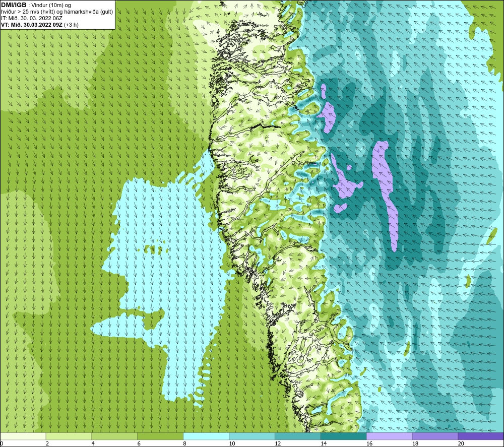Click the scale label '6'

pyautogui.click(x=139, y=443)
